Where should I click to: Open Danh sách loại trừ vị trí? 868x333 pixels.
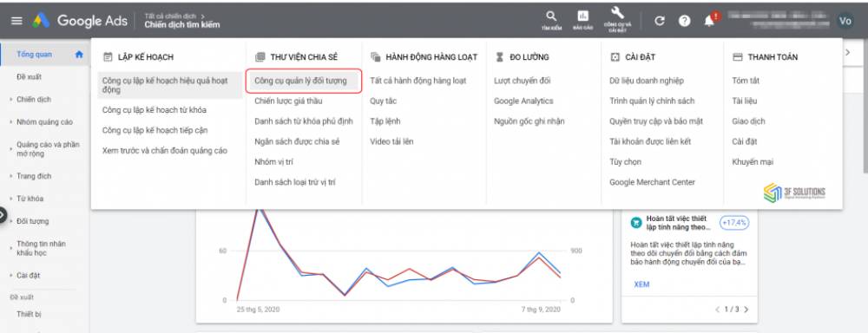click(x=294, y=182)
